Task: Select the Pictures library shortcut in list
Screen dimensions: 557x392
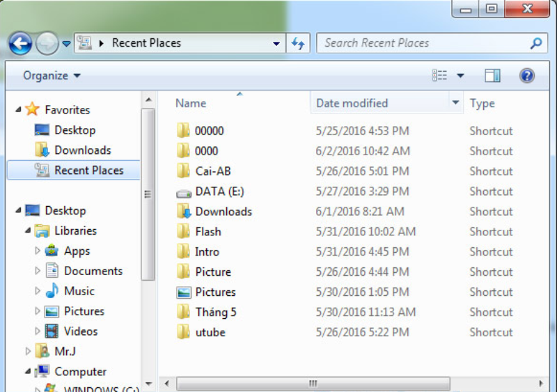Action: point(215,292)
